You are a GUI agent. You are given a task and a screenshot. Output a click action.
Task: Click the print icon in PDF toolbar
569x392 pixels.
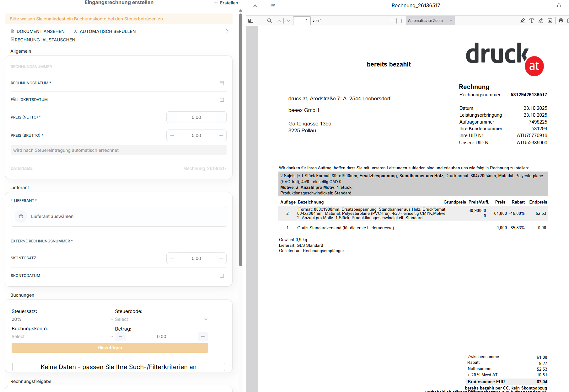(x=561, y=21)
